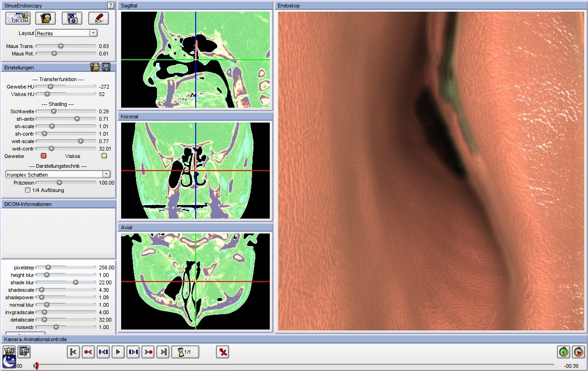Jump to the animation start
This screenshot has width=588, height=371.
pos(73,352)
